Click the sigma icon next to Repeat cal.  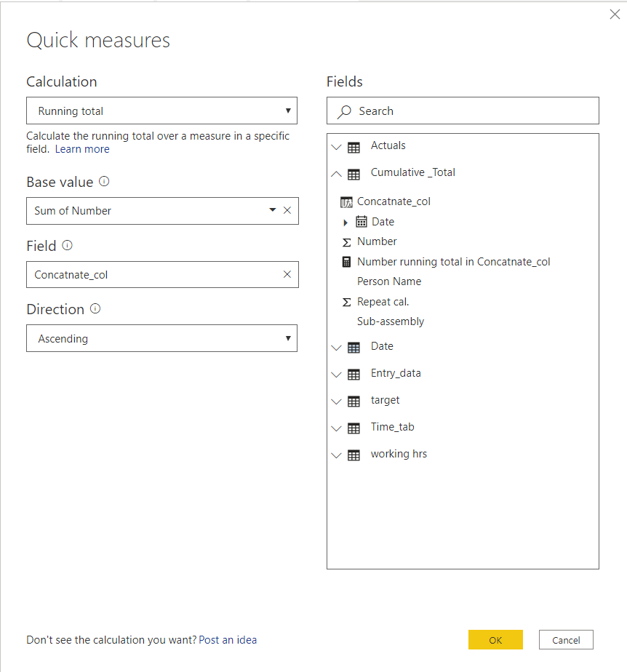pyautogui.click(x=347, y=302)
